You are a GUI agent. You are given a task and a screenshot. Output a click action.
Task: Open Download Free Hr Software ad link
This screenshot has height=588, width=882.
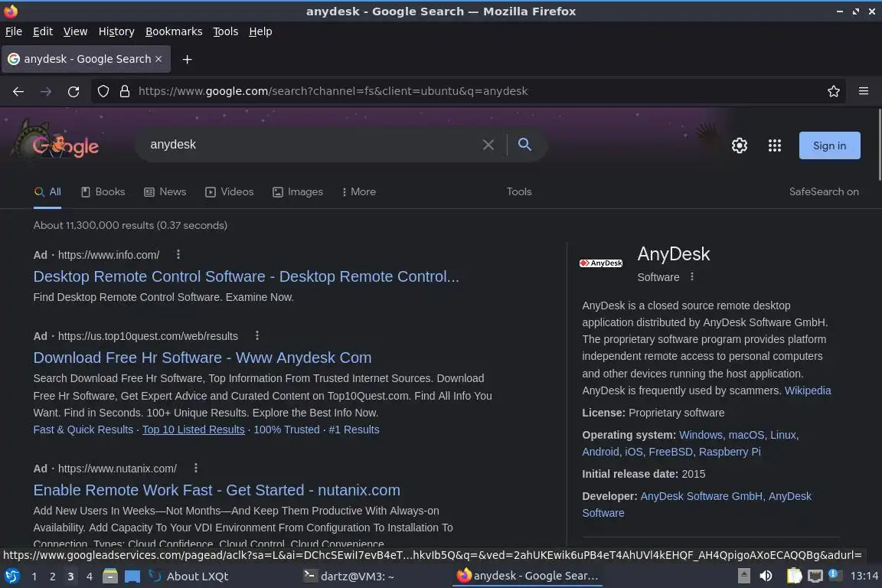[202, 358]
